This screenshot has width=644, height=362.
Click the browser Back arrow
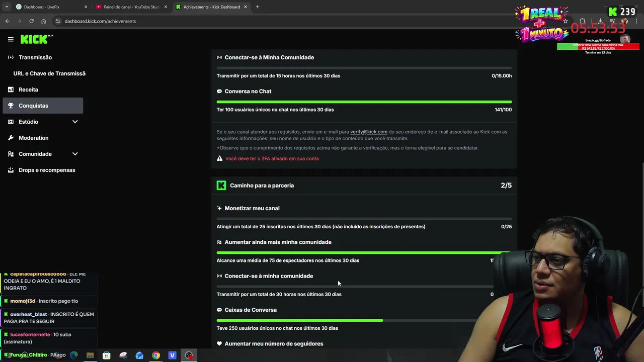click(7, 21)
